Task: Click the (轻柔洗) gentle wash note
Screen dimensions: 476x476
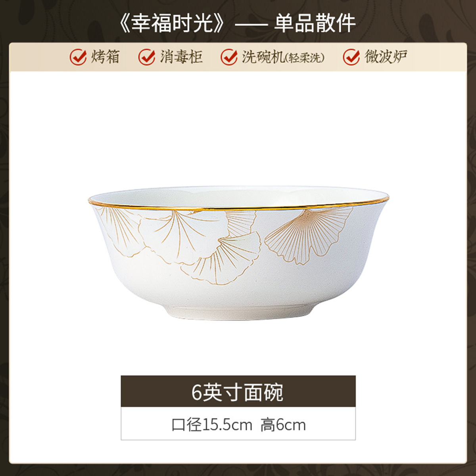Action: coord(305,58)
